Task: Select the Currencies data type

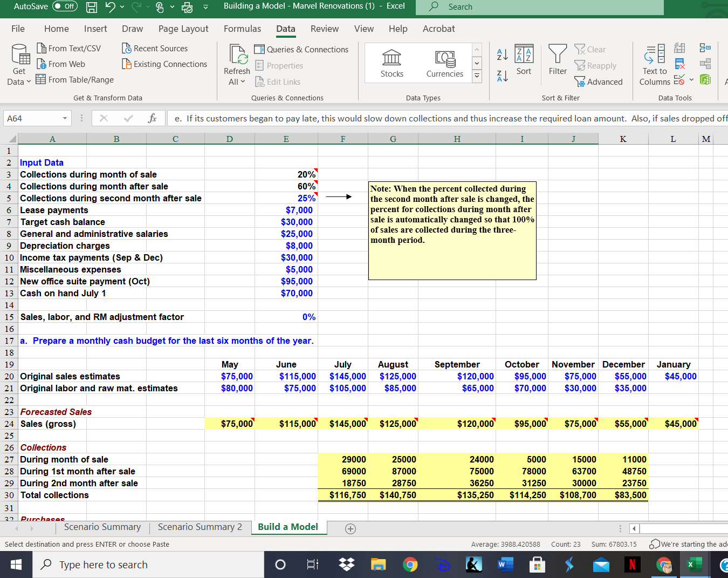Action: pos(445,63)
